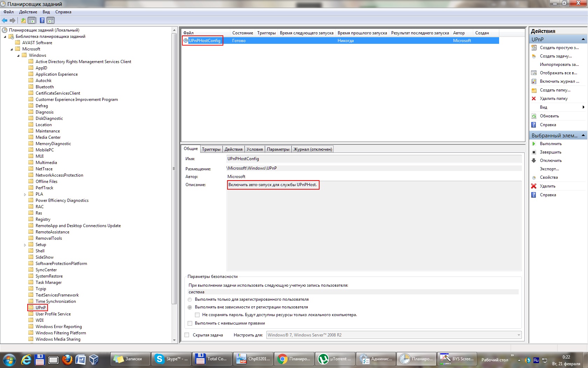Click the Отключить down-arrow icon

534,161
